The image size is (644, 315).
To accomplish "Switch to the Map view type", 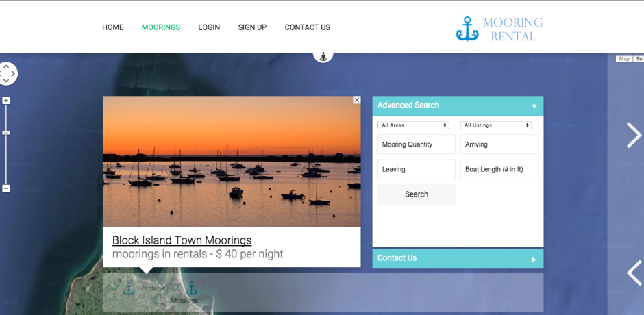I will [x=623, y=59].
